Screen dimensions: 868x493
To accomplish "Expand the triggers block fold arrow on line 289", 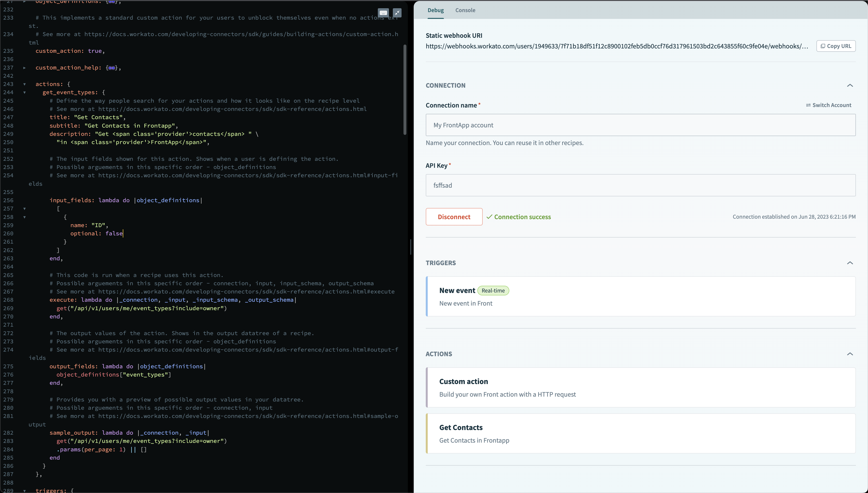I will (25, 491).
